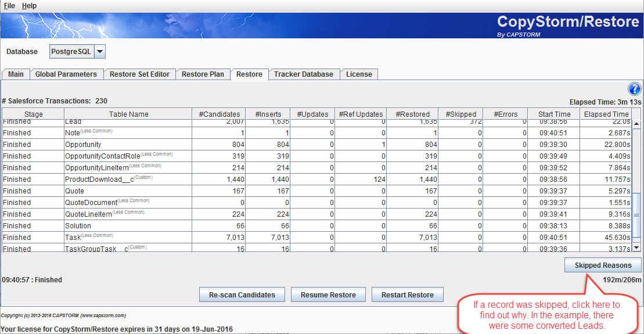This screenshot has width=644, height=334.
Task: Select the ProductDownload__c row
Action: pos(317,179)
